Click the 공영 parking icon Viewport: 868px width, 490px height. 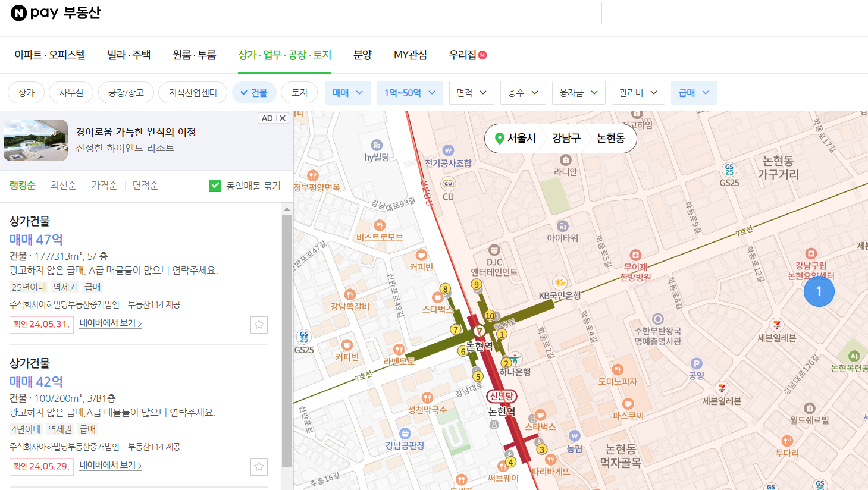pos(696,364)
